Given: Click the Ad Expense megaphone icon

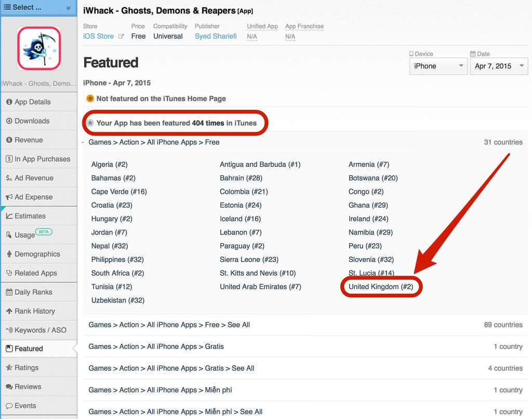Looking at the screenshot, I should pos(9,197).
